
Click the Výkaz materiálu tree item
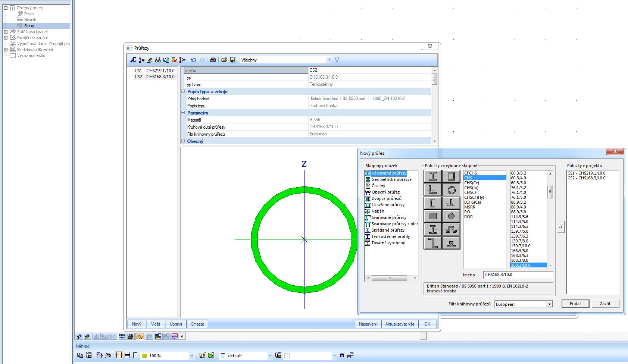point(31,56)
